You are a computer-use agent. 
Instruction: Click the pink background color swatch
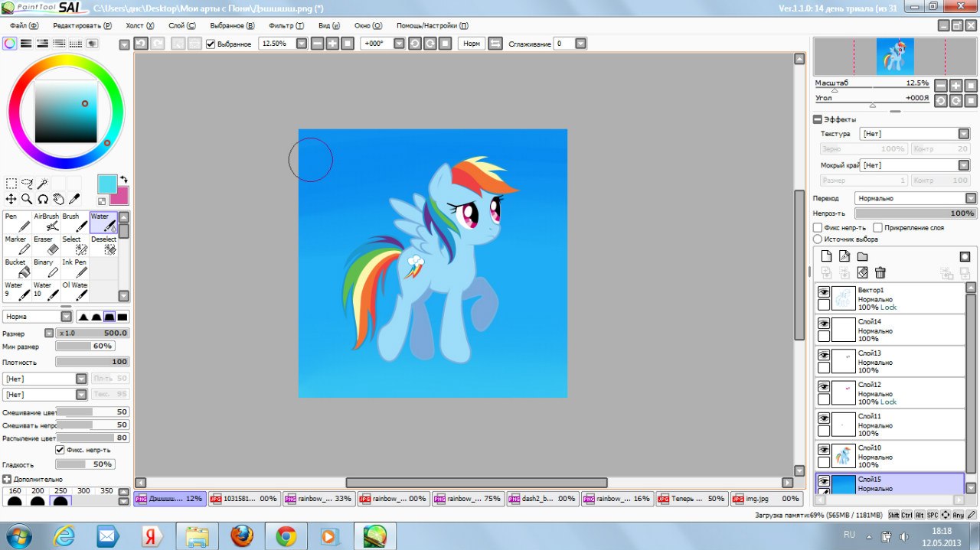pos(119,196)
